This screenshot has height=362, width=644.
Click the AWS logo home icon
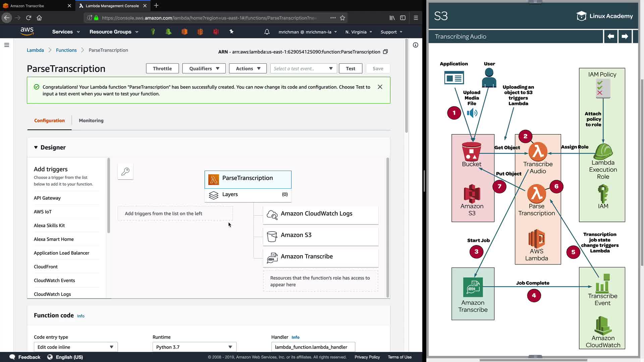point(27,32)
